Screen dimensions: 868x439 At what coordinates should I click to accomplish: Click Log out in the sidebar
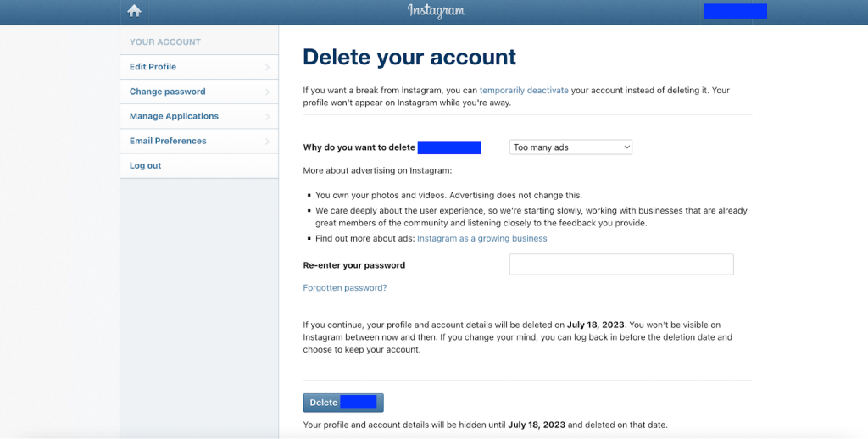(x=145, y=165)
